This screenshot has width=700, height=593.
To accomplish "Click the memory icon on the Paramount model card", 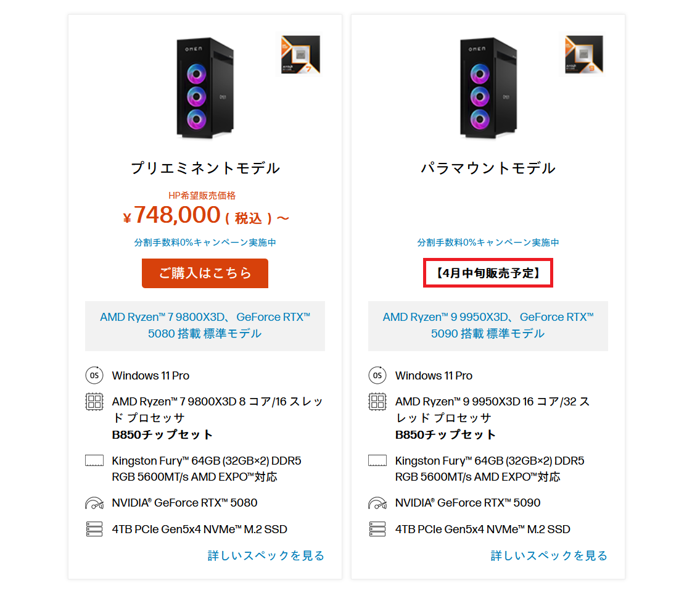I will [x=377, y=460].
